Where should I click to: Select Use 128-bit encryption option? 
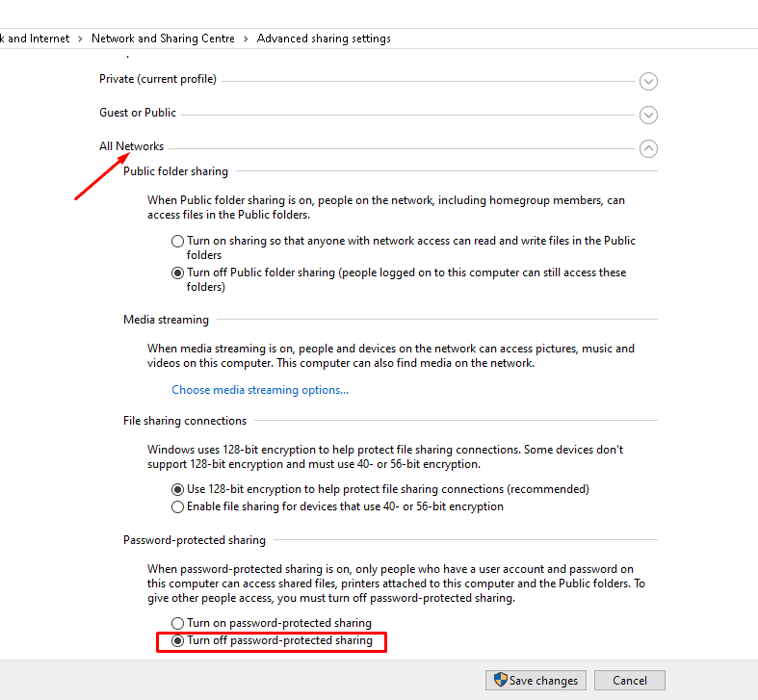click(x=177, y=489)
